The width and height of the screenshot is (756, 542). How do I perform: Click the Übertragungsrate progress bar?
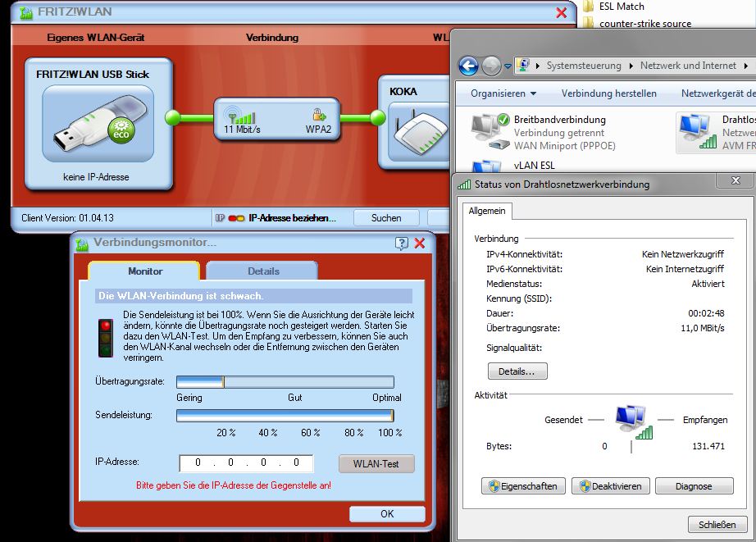point(285,382)
